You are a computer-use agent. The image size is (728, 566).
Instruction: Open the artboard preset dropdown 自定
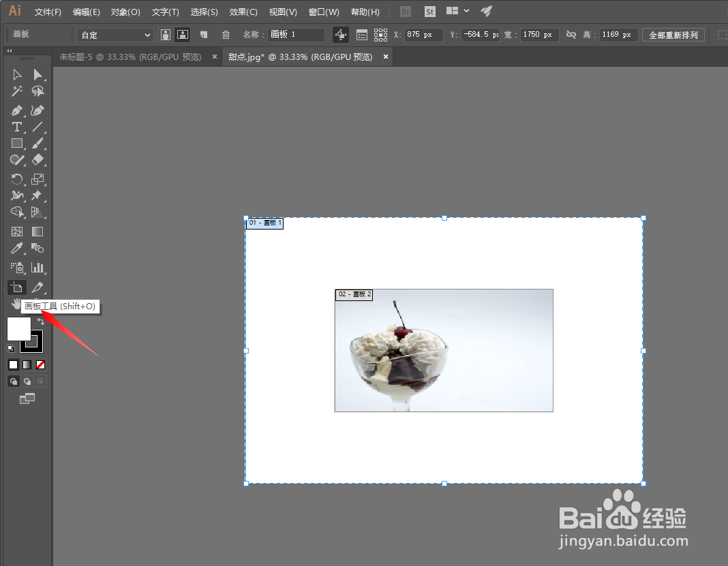[115, 35]
